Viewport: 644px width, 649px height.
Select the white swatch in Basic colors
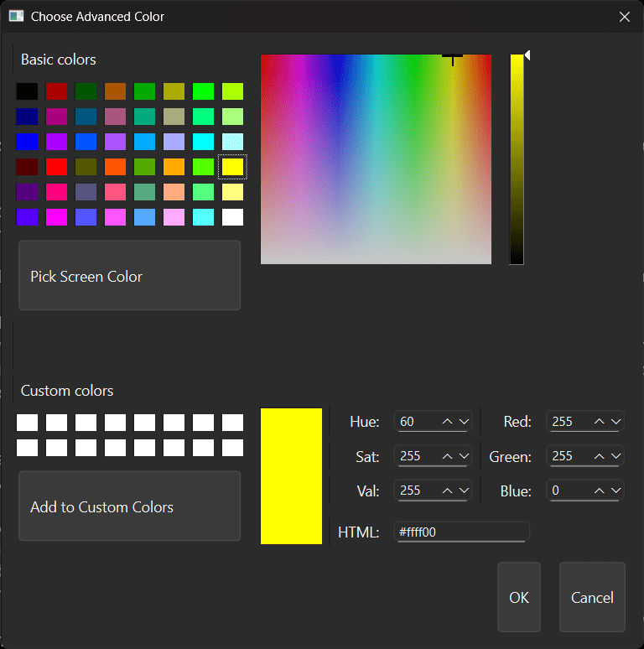(232, 217)
